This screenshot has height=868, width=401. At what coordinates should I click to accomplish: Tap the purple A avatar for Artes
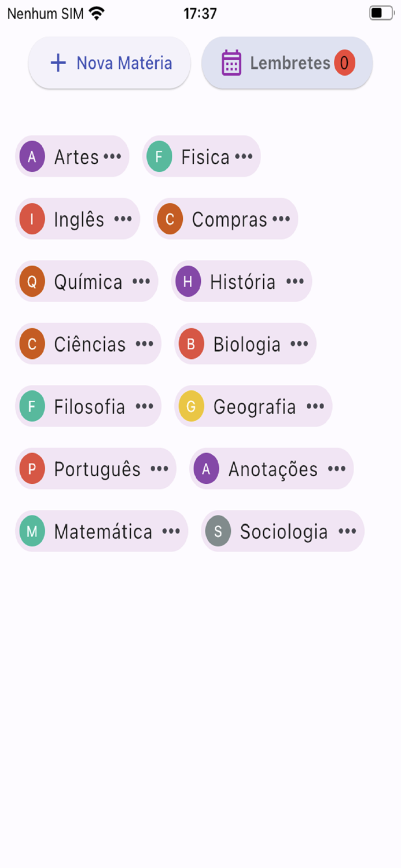[32, 156]
